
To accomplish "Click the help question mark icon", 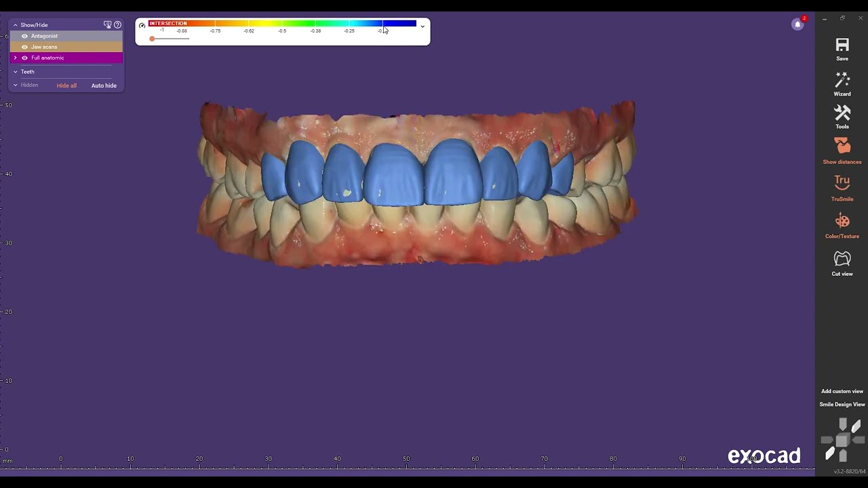I will tap(117, 25).
